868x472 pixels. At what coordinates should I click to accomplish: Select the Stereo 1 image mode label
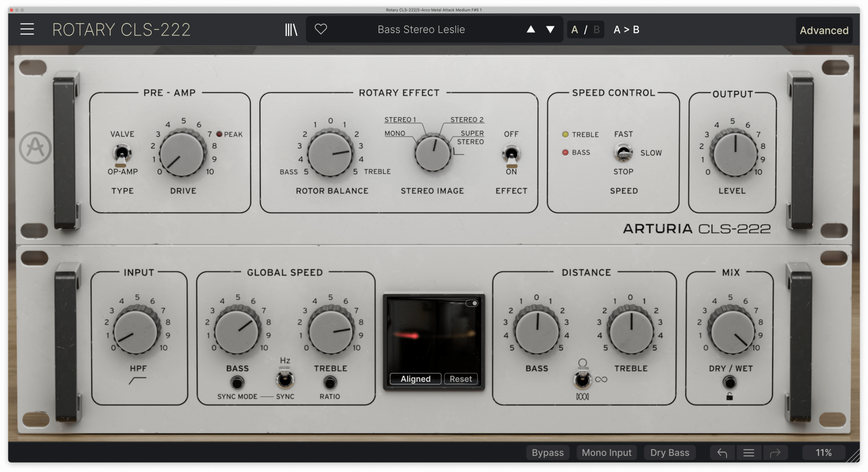coord(400,120)
